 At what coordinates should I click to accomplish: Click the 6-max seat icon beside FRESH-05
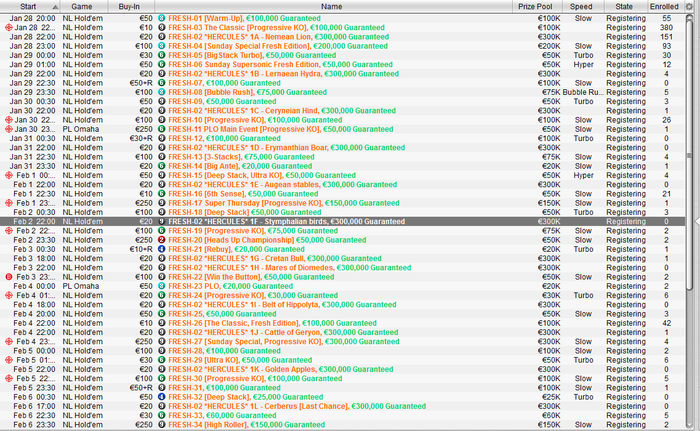(x=162, y=55)
